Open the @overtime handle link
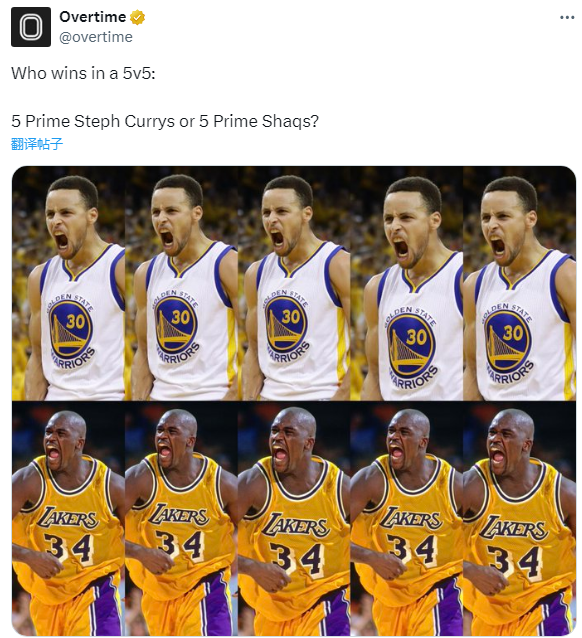The width and height of the screenshot is (582, 638). (x=96, y=37)
